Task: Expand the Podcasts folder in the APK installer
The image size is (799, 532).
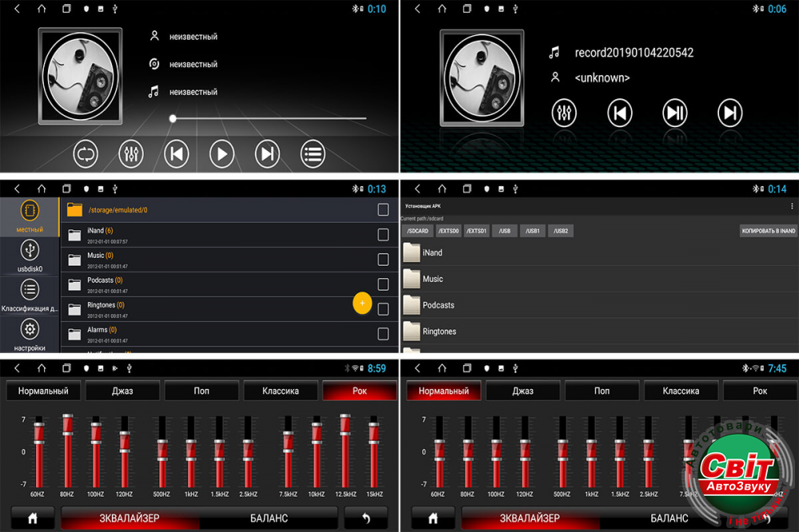Action: coord(438,305)
